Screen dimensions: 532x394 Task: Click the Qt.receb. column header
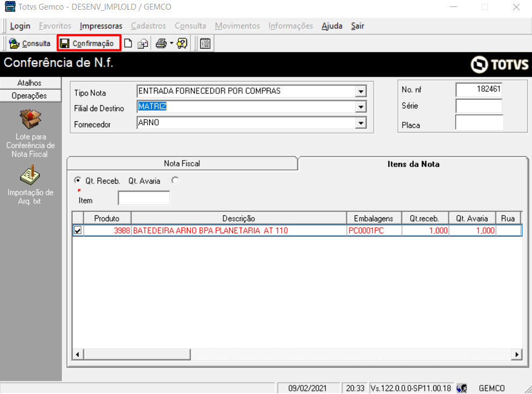point(425,218)
